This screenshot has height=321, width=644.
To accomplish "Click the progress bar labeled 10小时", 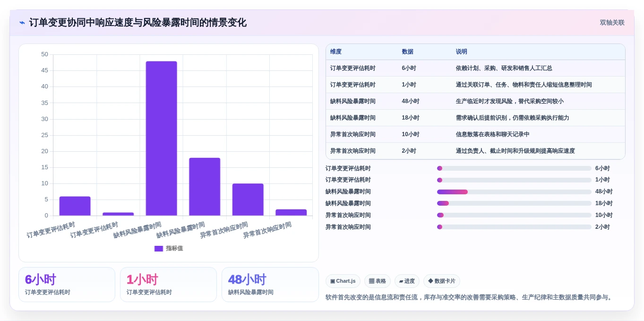I will [514, 215].
